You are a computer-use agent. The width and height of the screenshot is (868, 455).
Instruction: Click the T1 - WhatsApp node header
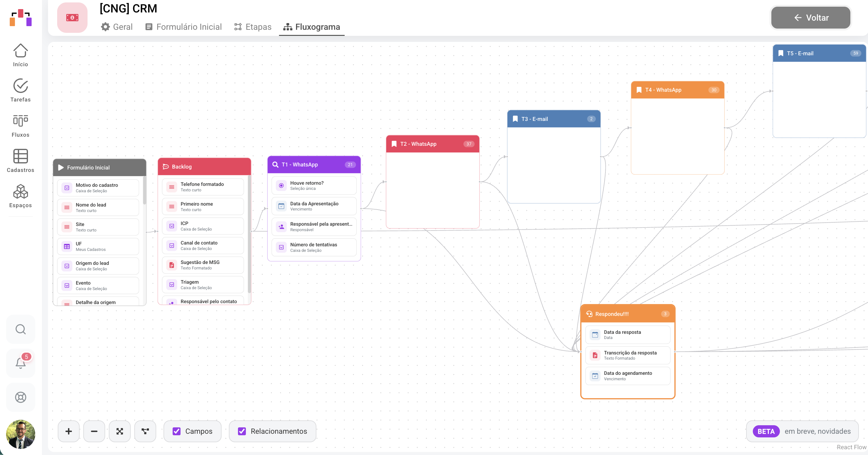[x=314, y=164]
